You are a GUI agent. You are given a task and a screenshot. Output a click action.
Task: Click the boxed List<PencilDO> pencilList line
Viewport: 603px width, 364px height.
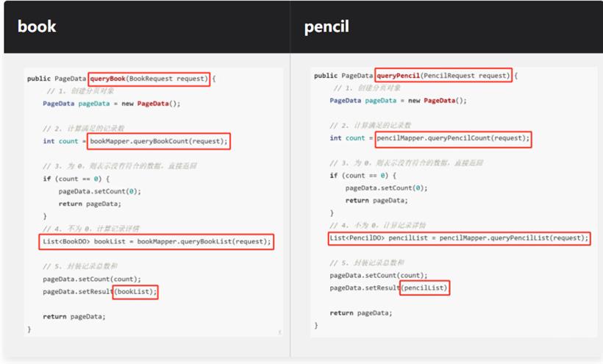pos(459,238)
